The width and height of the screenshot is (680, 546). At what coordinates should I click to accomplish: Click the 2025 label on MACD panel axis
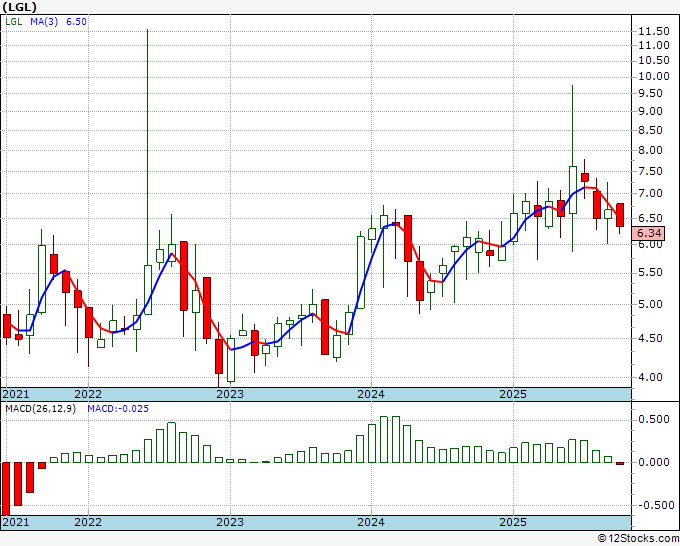click(x=513, y=522)
